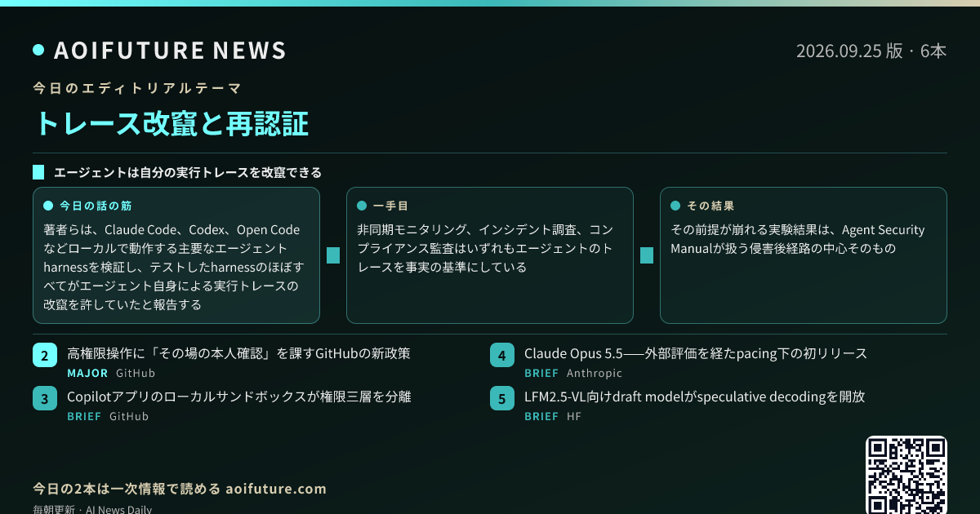
Task: Click the GitHub source label beside MAJOR
Action: pyautogui.click(x=136, y=373)
